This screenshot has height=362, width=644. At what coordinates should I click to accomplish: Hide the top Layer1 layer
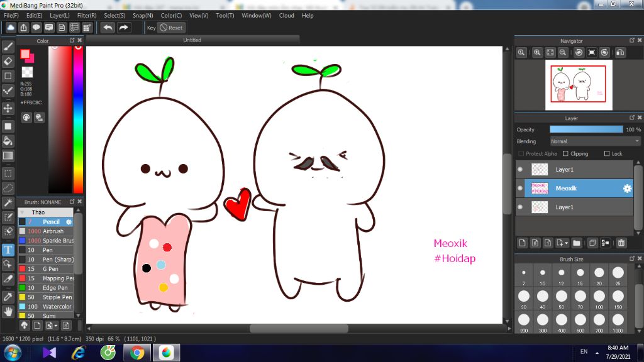pos(520,170)
